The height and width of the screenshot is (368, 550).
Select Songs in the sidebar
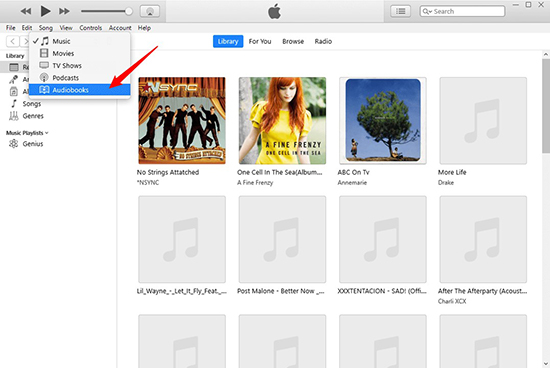click(x=32, y=104)
